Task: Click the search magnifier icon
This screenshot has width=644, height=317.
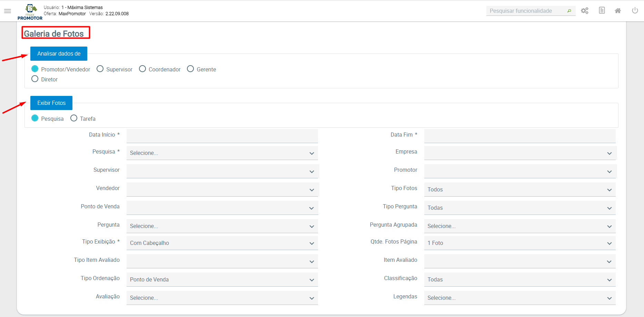Action: 569,11
